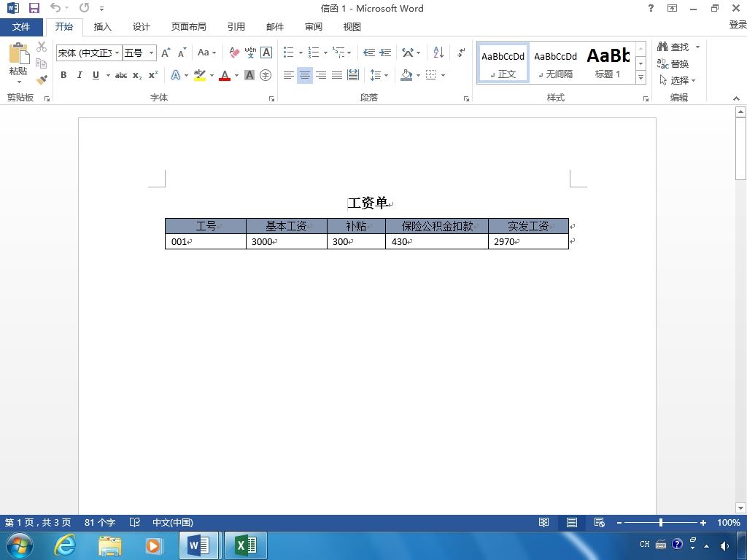Undo the last action
747x560 pixels.
[55, 7]
